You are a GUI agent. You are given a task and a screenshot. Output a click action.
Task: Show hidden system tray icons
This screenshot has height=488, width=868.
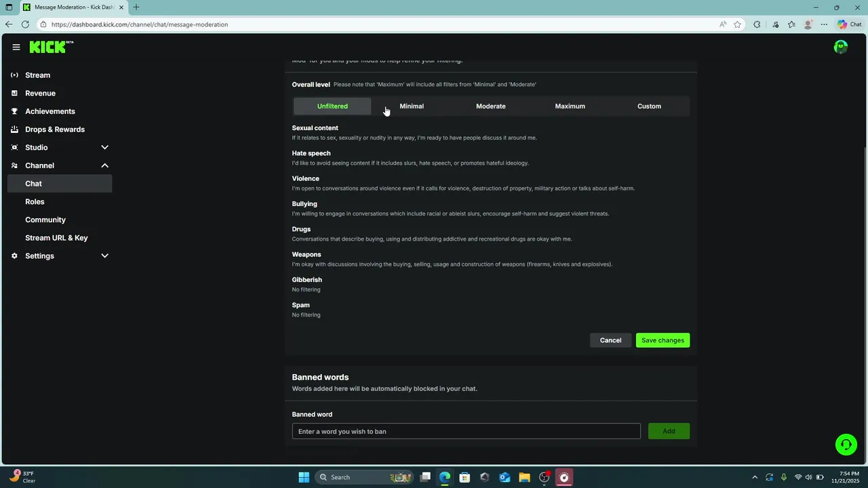(x=755, y=477)
